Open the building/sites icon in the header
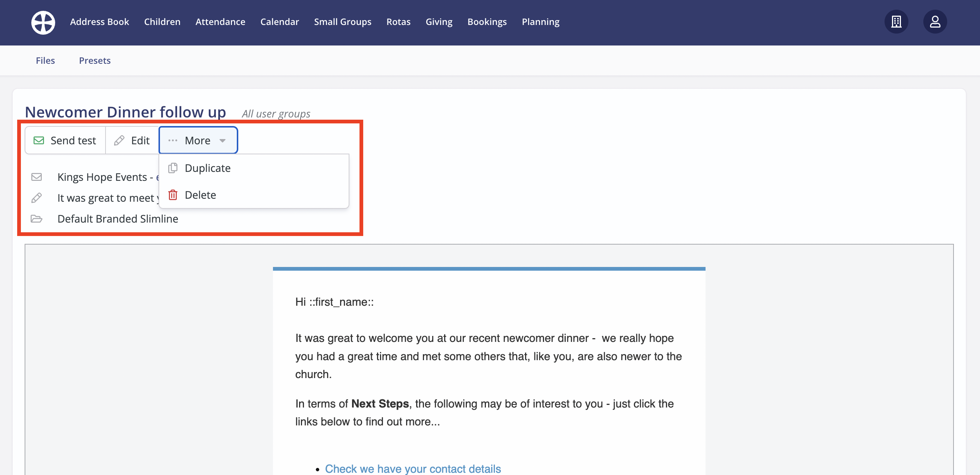 (x=896, y=22)
